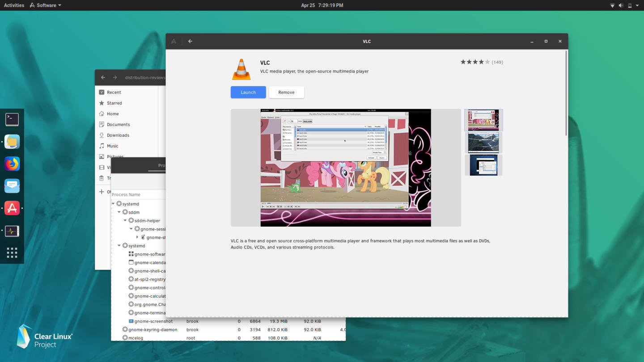
Task: Remove the VLC application
Action: [286, 92]
